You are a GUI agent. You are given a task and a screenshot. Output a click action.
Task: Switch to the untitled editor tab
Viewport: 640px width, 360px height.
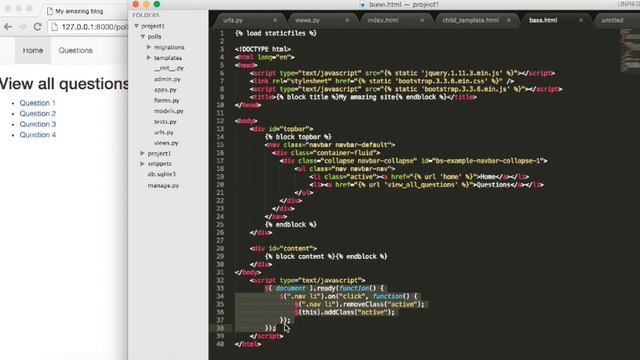tap(612, 20)
